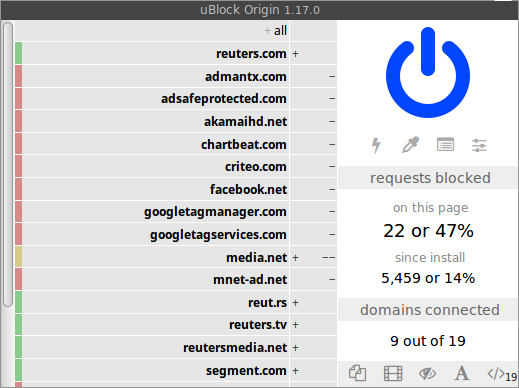The image size is (519, 388).
Task: Click the '5,459 or 14%' install statistic
Action: [x=428, y=278]
